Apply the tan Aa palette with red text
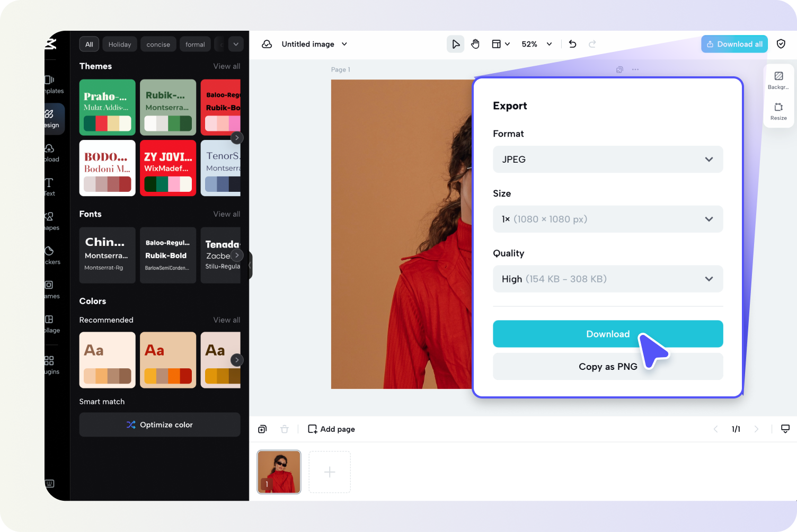This screenshot has width=797, height=532. click(x=168, y=360)
